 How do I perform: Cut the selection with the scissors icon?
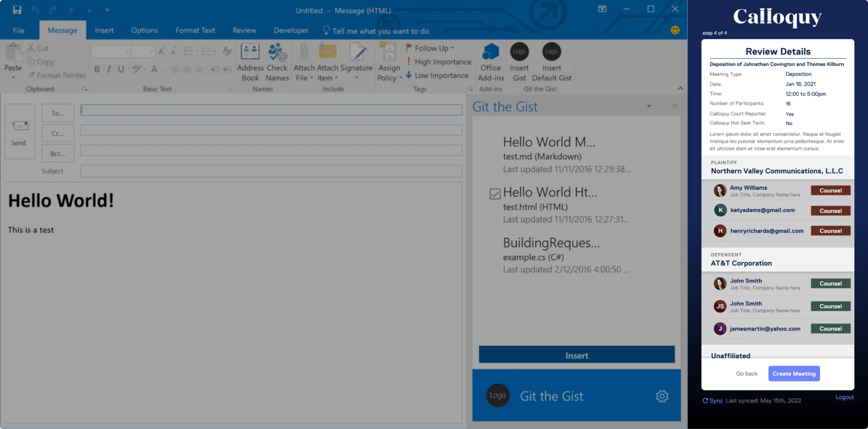tap(31, 48)
